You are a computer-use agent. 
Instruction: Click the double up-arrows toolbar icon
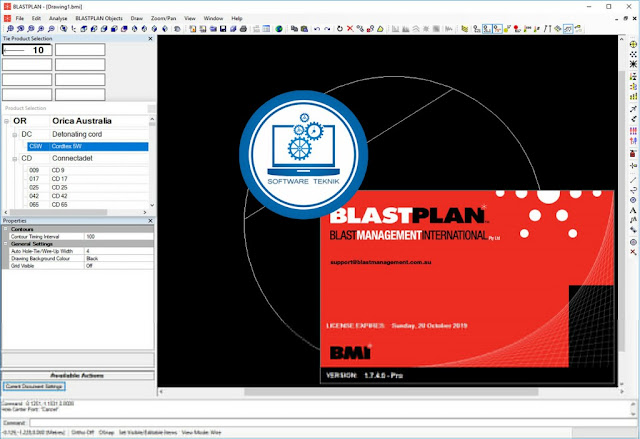547,29
